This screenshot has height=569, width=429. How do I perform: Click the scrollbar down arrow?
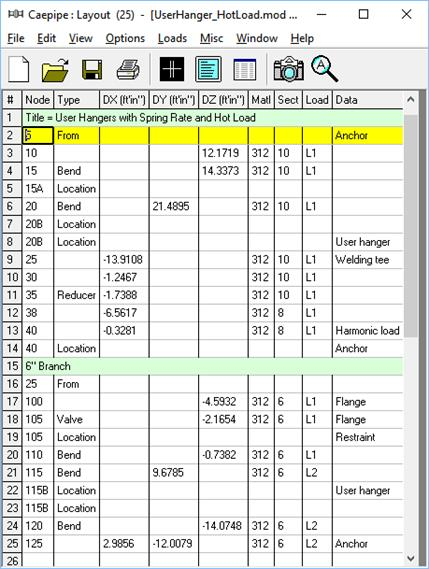click(x=410, y=558)
